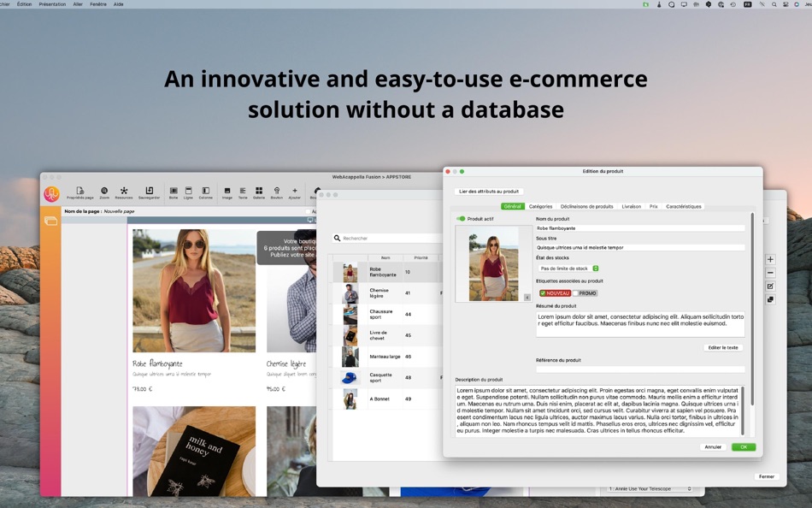Insert a Boîte element from toolbar
Viewport: 812px width, 508px height.
(x=174, y=192)
